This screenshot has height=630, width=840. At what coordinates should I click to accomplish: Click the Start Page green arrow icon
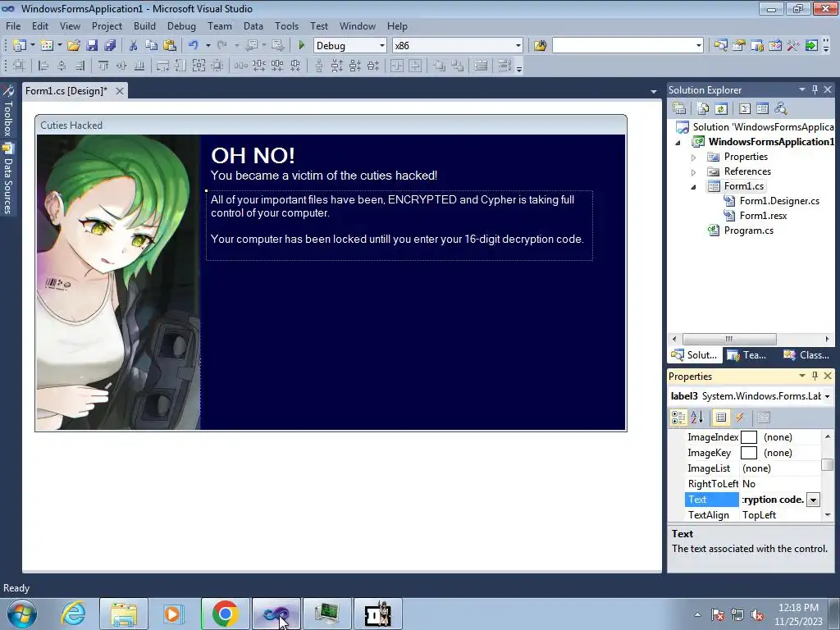tap(811, 46)
